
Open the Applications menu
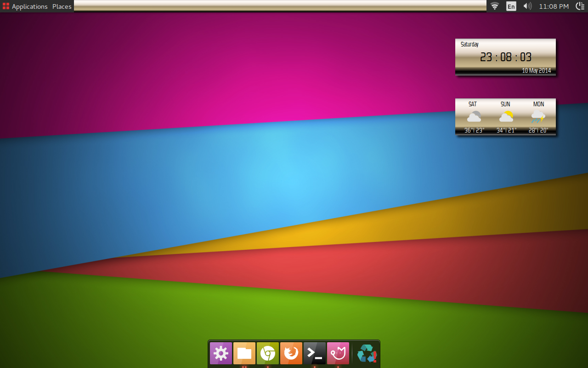click(25, 6)
